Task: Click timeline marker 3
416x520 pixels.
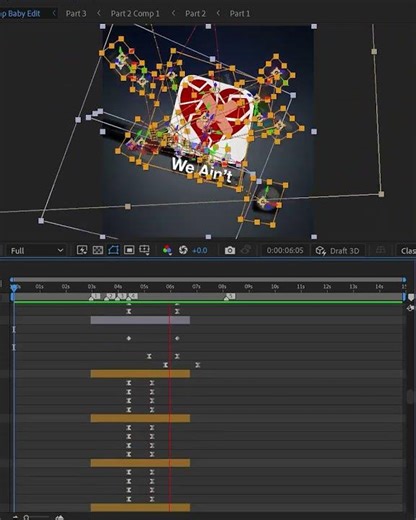Action: (121, 297)
